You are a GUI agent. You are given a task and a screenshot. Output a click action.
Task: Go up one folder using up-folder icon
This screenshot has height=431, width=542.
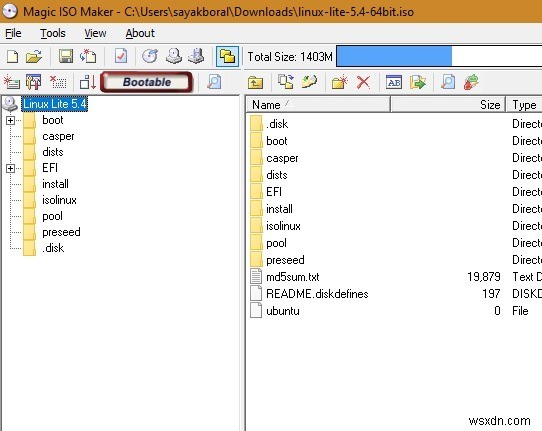(255, 83)
